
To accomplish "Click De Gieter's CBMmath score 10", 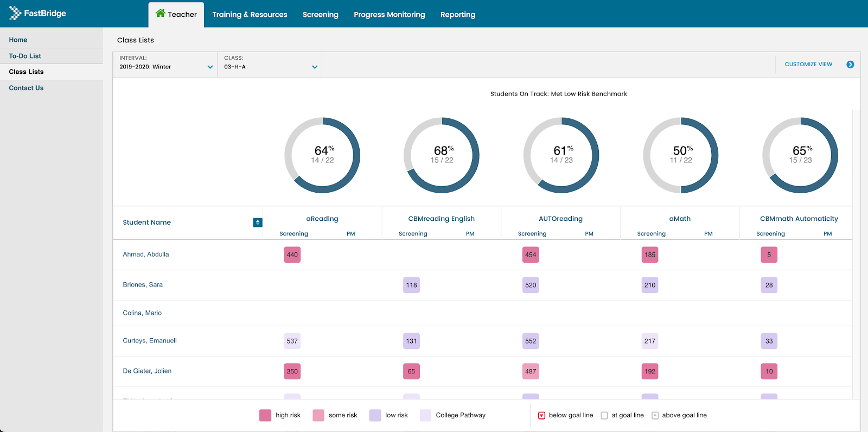I will (769, 372).
